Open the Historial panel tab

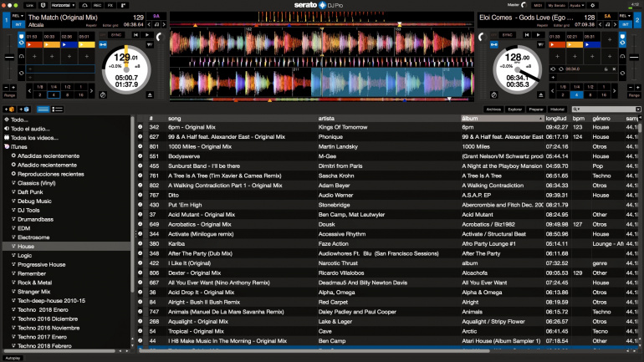(557, 110)
